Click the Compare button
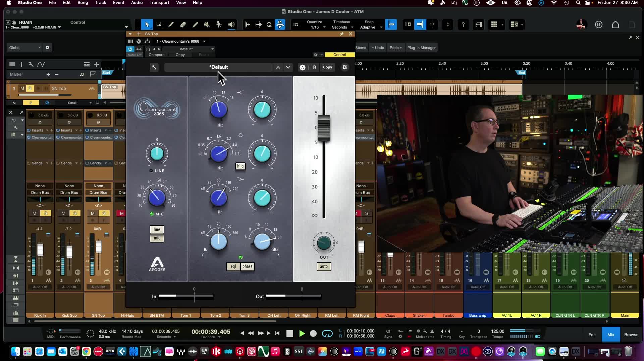644x361 pixels. (157, 55)
